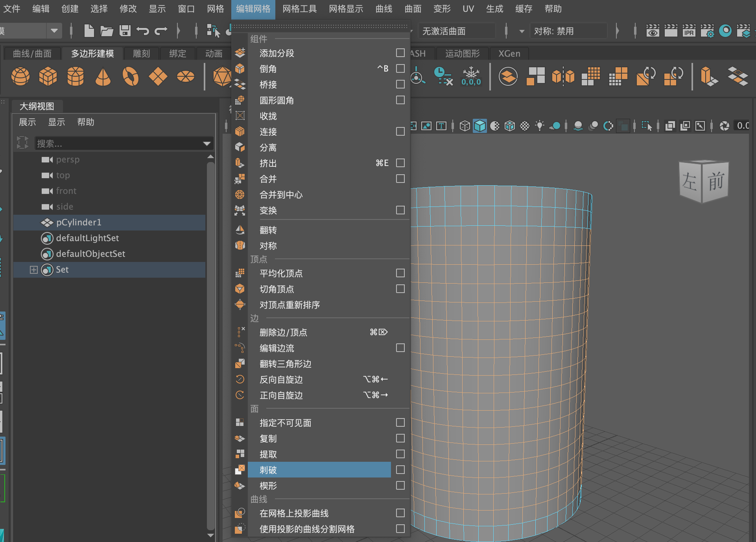This screenshot has width=756, height=542.
Task: Select pCylinder1 in the outliner
Action: pyautogui.click(x=79, y=222)
